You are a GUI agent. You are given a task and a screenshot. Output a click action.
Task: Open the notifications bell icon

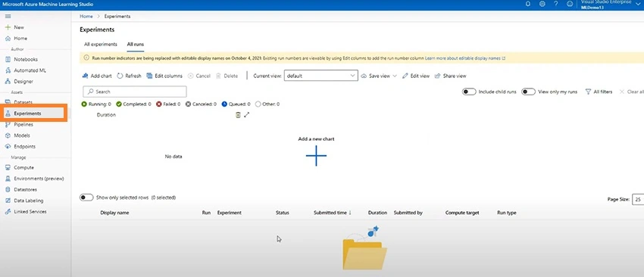click(x=528, y=4)
